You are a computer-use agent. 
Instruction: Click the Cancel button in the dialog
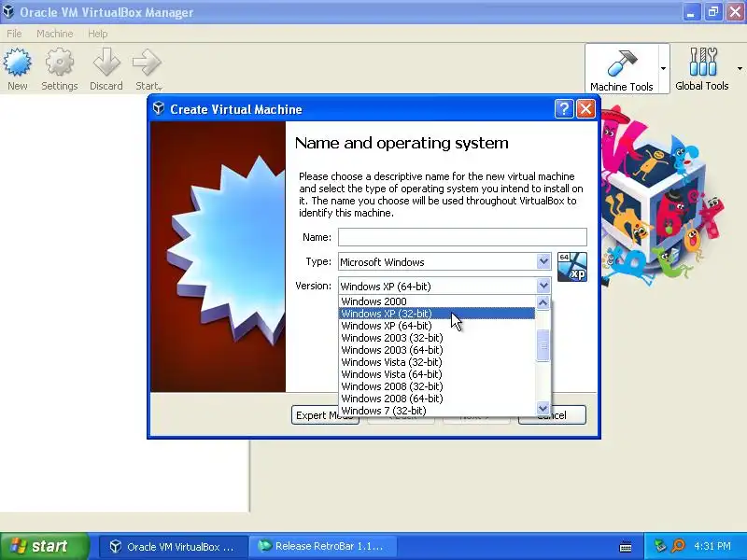tap(552, 414)
